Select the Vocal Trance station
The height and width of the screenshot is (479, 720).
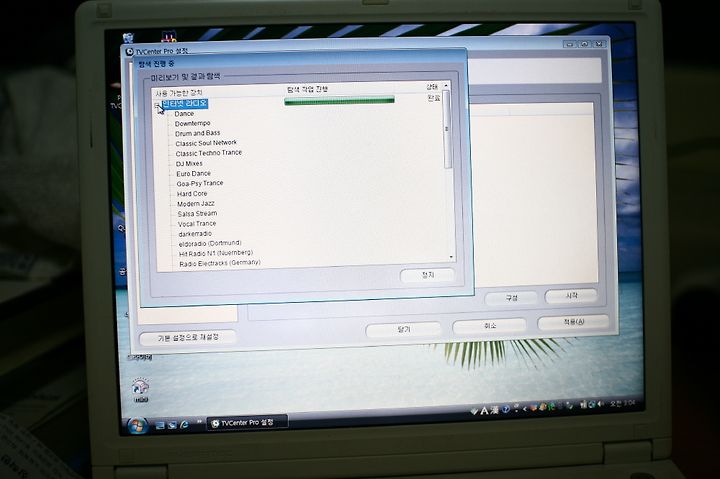(197, 224)
